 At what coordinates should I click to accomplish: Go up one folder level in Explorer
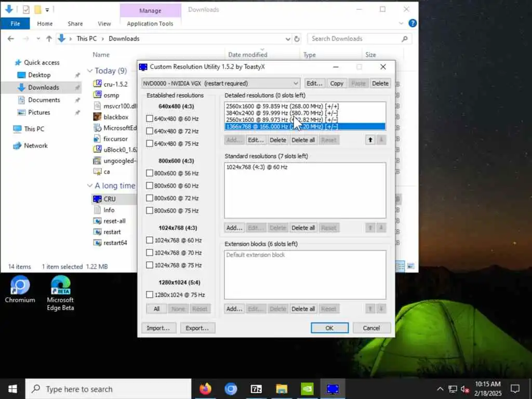tap(49, 38)
